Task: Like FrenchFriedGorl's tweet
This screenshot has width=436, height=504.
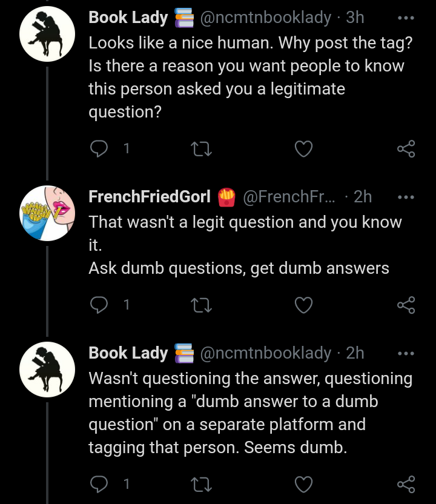Action: tap(303, 305)
